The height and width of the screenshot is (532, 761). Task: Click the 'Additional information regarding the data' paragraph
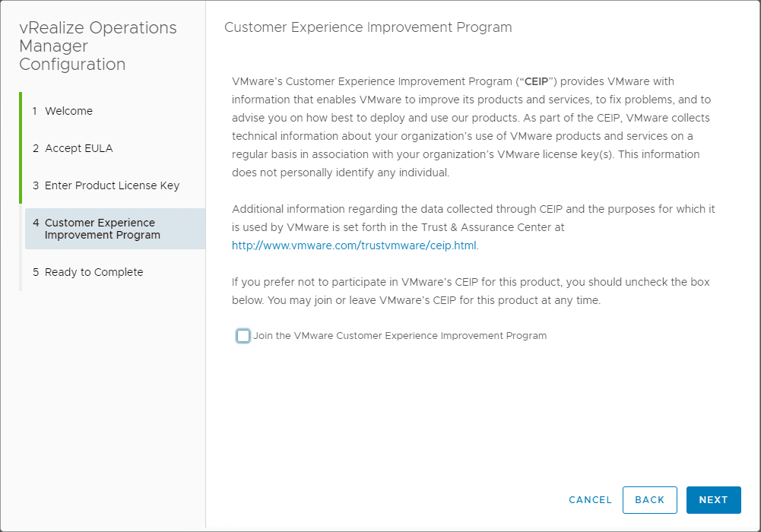pos(471,217)
